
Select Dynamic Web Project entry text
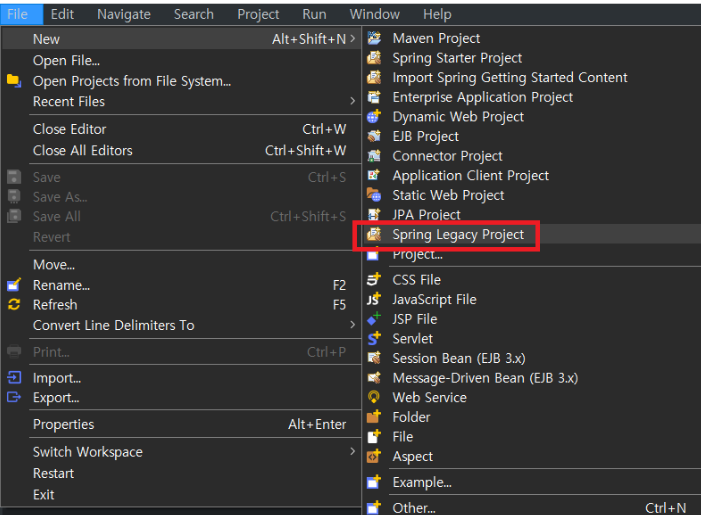[x=458, y=117]
